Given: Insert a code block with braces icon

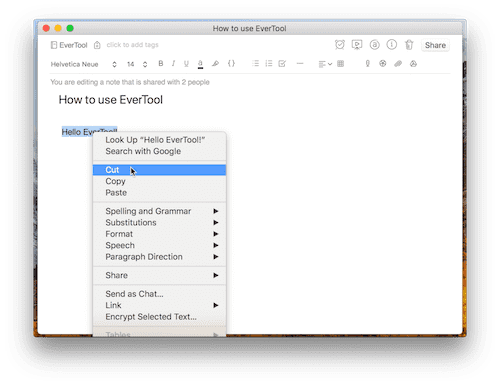Looking at the screenshot, I should pyautogui.click(x=231, y=63).
